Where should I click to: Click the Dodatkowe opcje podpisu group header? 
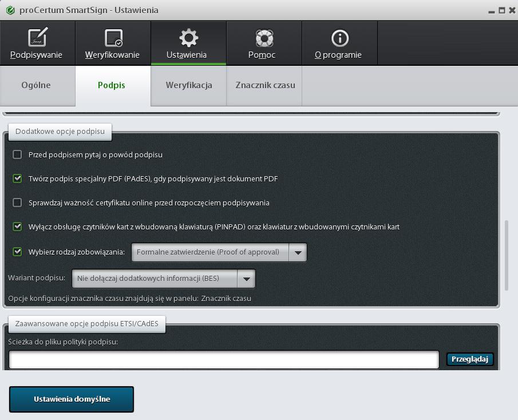(60, 132)
